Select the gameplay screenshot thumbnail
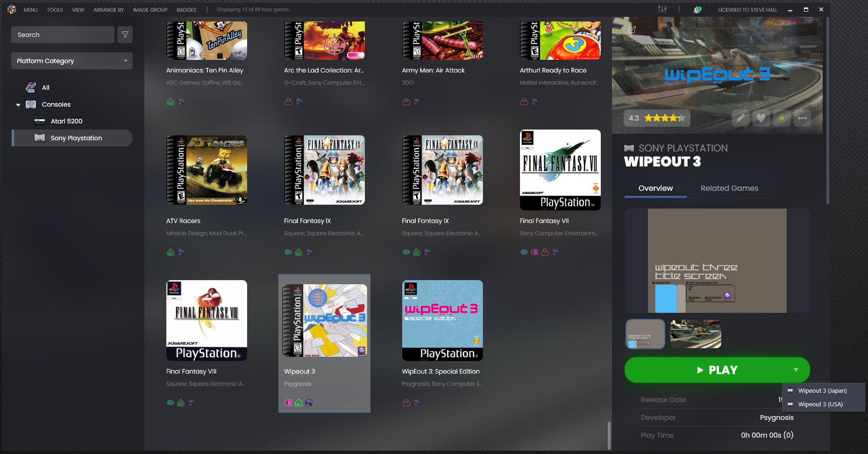Viewport: 868px width, 454px height. click(x=696, y=334)
